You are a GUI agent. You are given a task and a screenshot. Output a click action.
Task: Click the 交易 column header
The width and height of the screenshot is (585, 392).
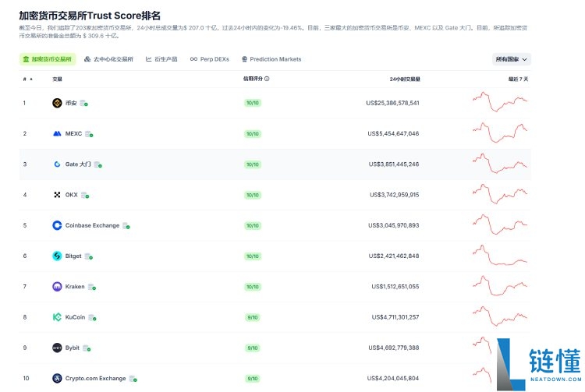click(57, 79)
